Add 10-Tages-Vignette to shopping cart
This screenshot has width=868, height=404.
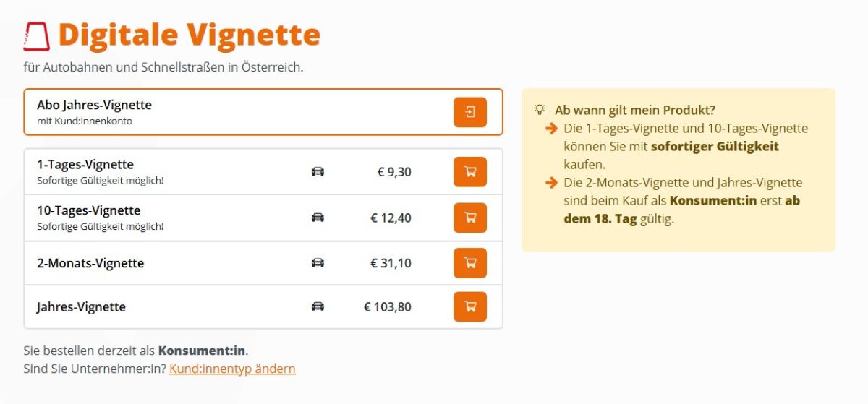click(x=469, y=218)
